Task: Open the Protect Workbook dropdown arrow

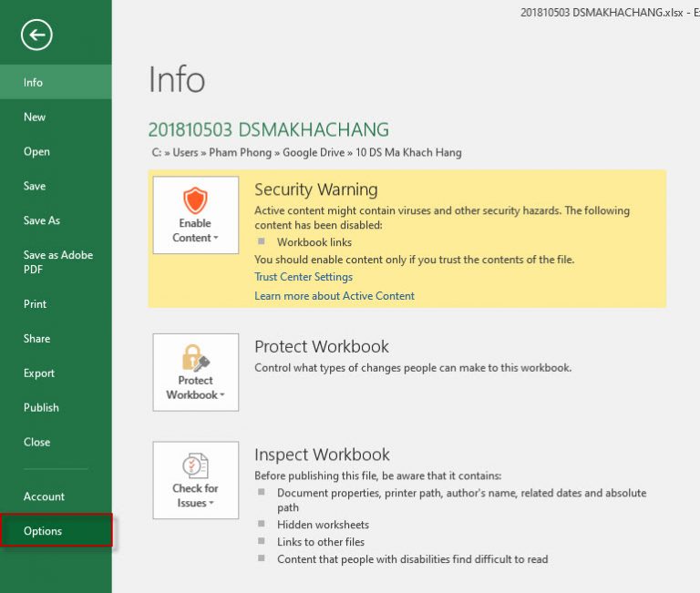Action: point(221,395)
